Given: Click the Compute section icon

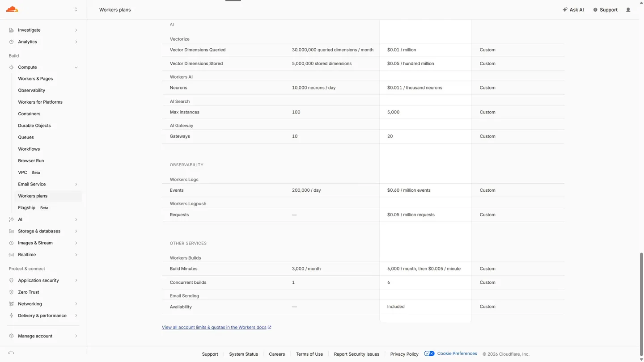Looking at the screenshot, I should coord(11,67).
